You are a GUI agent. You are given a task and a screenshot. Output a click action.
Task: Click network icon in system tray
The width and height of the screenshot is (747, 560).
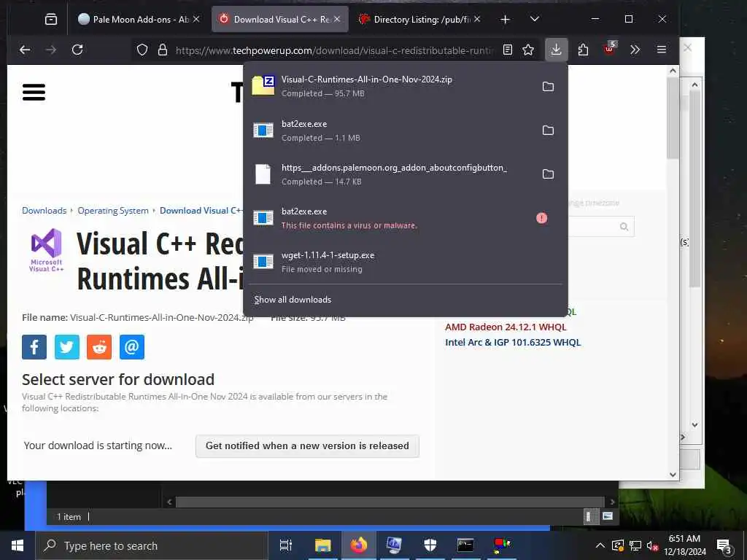pos(635,545)
